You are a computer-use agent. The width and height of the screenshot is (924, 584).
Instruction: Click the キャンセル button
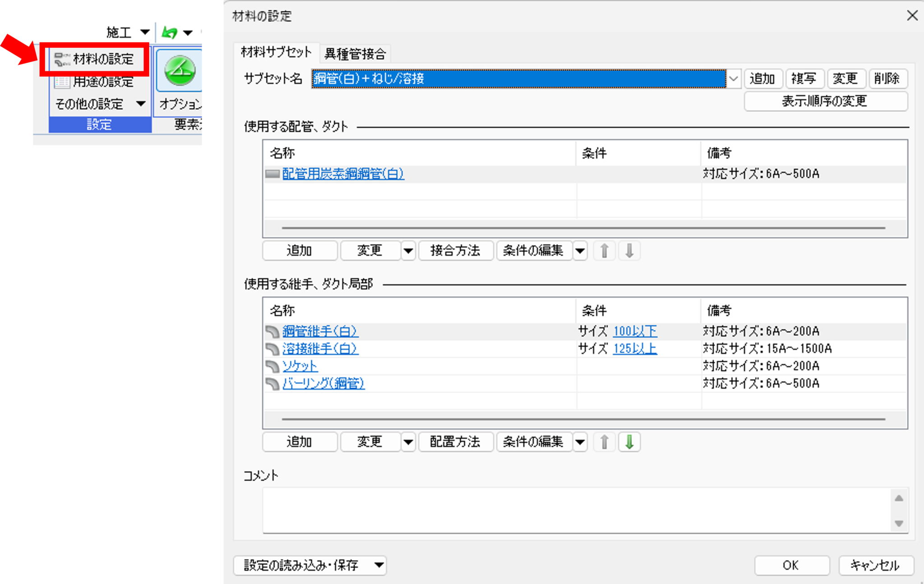pos(876,566)
